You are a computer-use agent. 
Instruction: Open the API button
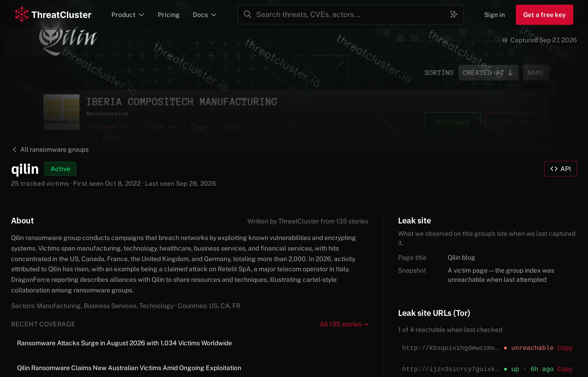(x=560, y=169)
